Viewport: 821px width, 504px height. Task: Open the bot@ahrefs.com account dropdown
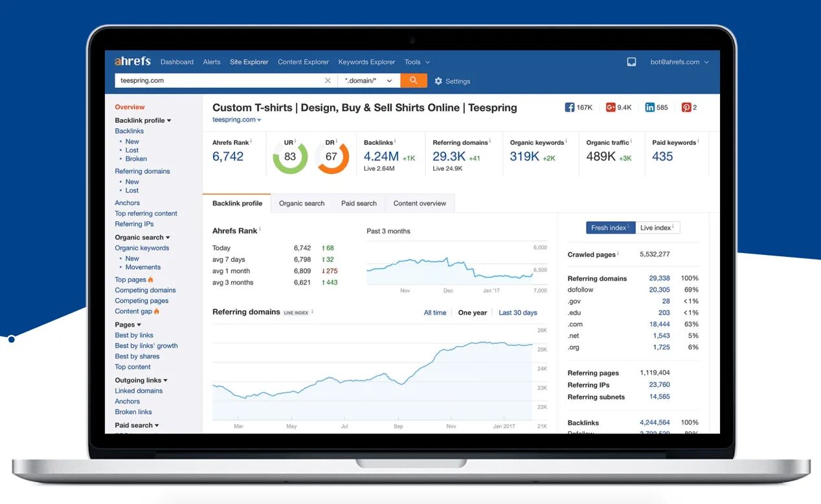point(680,62)
